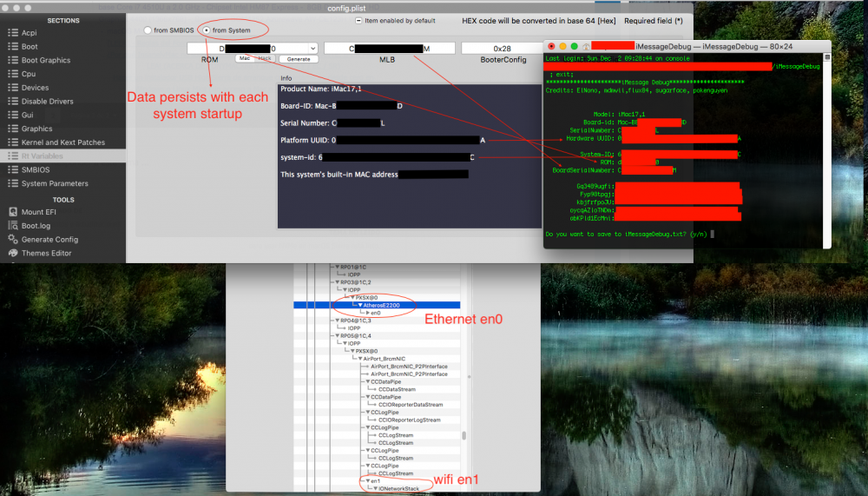This screenshot has width=868, height=496.
Task: Collapse the IONetworkStack node
Action: click(x=375, y=489)
